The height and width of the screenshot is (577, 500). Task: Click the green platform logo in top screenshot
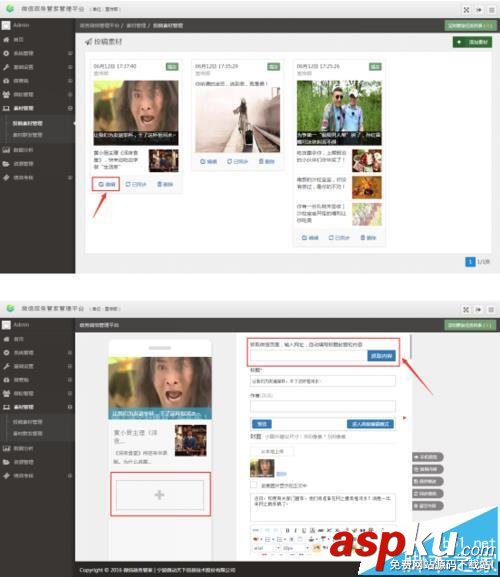10,8
